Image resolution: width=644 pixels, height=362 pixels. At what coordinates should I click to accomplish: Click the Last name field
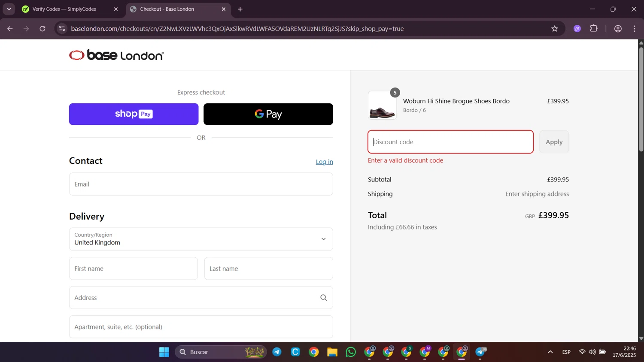(x=268, y=268)
